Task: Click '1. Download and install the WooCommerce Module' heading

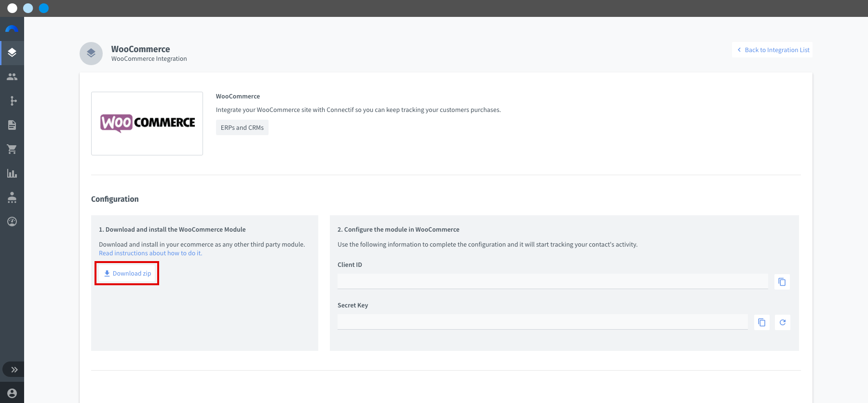Action: pos(172,229)
